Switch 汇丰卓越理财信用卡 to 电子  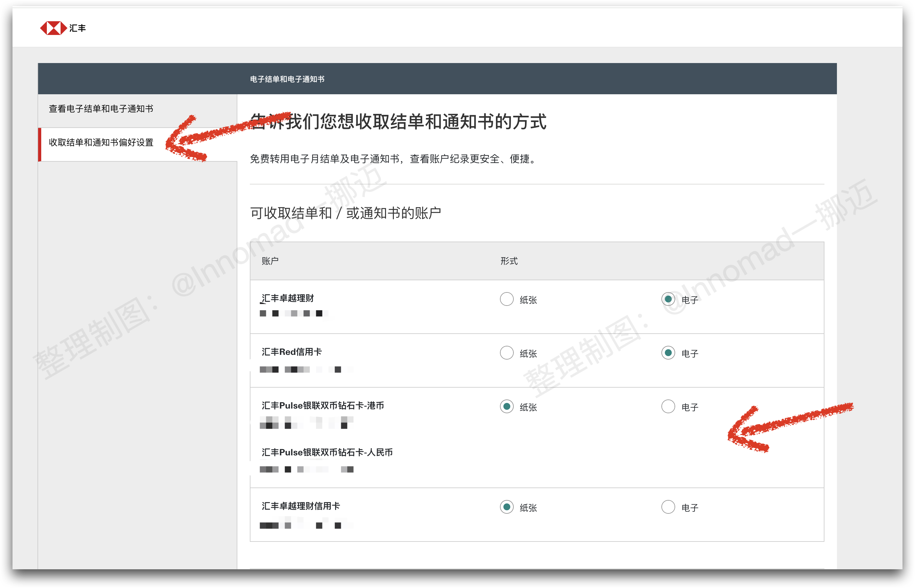pos(668,507)
